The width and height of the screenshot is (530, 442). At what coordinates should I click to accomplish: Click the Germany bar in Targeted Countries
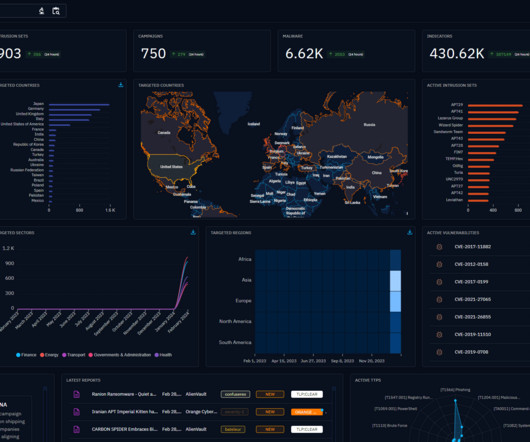(74, 109)
